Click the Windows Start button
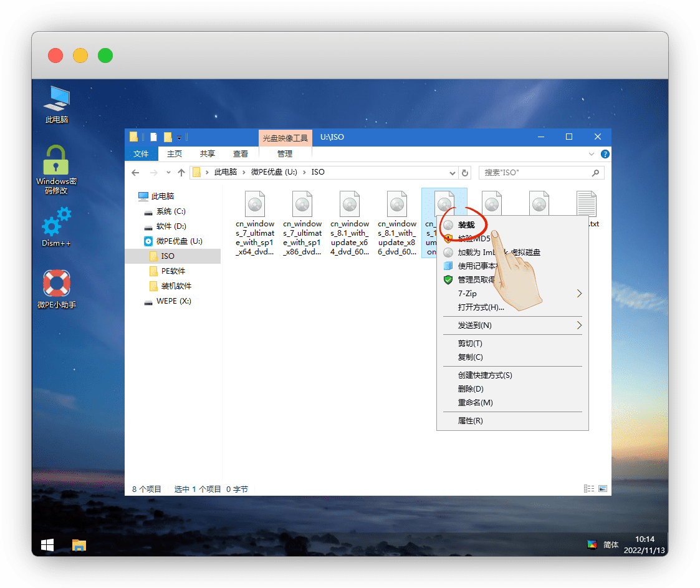Viewport: 700px width, 588px height. 47,545
